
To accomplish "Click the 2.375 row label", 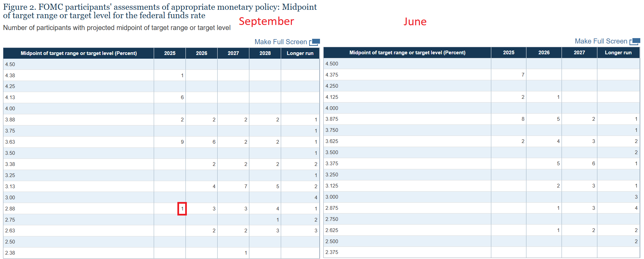I will click(332, 252).
